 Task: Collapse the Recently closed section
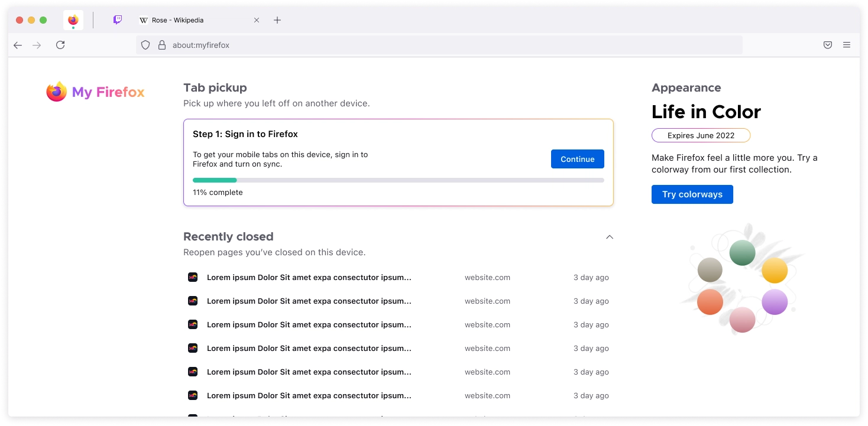click(x=610, y=237)
